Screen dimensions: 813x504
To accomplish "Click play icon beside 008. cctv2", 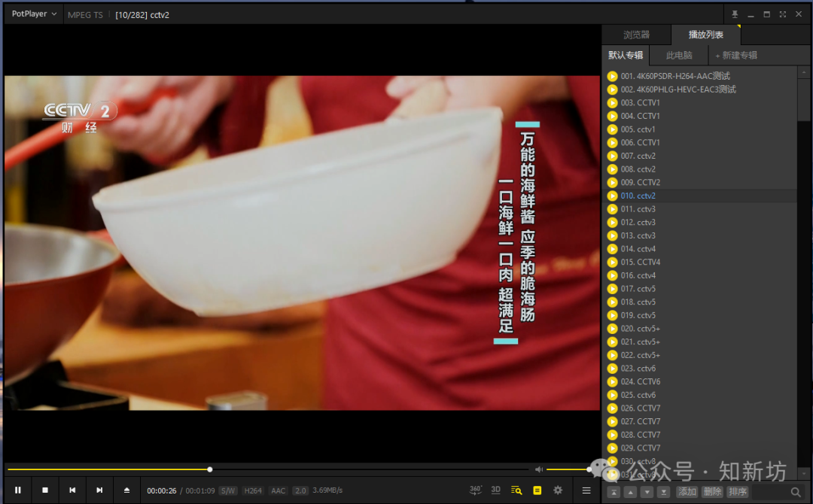I will pos(612,169).
